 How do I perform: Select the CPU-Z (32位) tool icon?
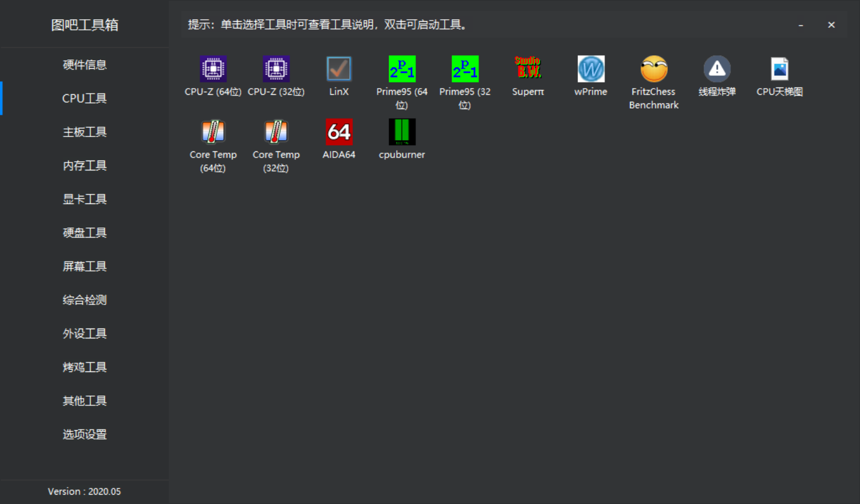(x=276, y=69)
